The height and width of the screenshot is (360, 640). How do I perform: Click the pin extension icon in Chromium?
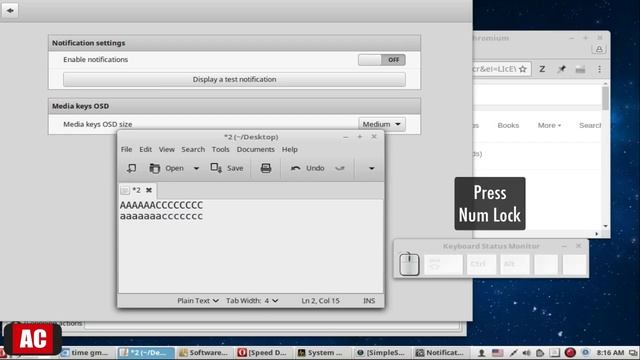pos(562,69)
